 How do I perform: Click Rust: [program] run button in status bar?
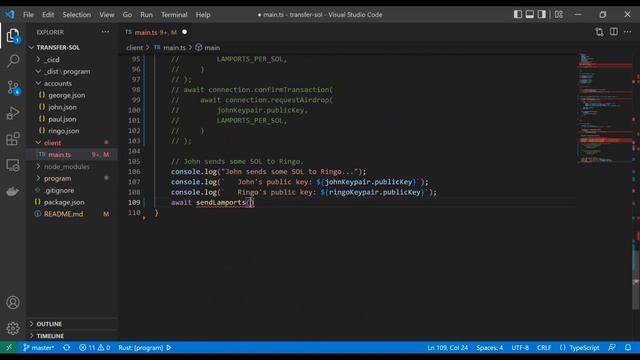pyautogui.click(x=145, y=348)
